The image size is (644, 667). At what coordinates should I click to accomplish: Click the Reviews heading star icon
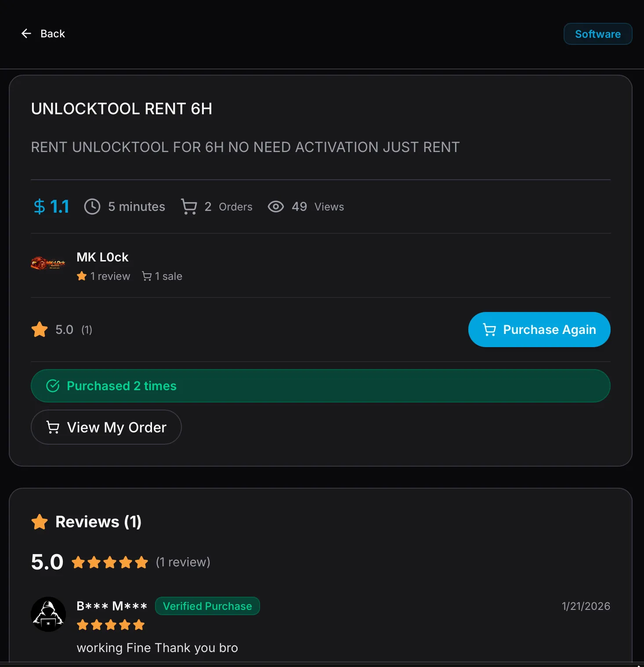point(40,522)
